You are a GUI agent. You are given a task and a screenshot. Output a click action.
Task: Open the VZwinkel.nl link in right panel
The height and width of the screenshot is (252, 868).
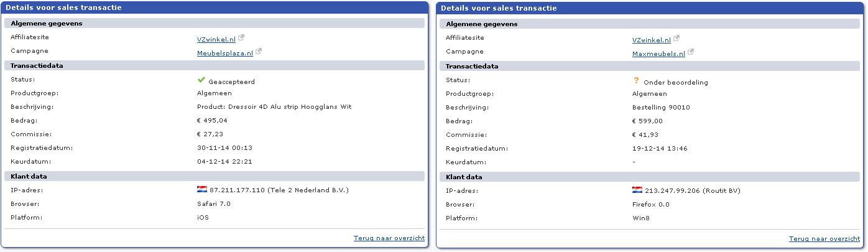[651, 40]
